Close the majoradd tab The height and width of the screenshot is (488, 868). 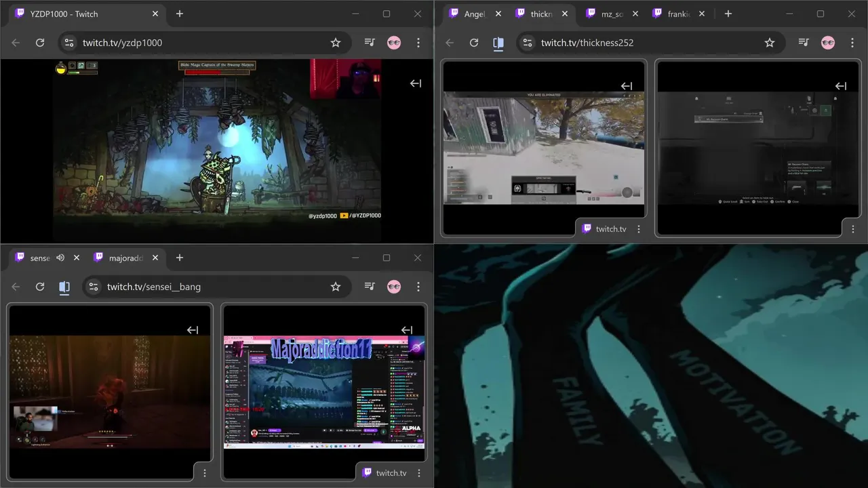coord(155,258)
